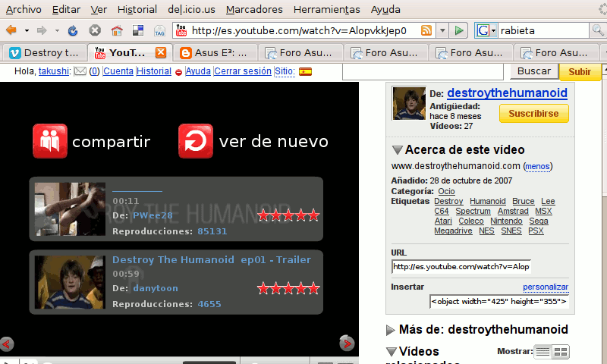The image size is (607, 364).
Task: Open the Archivo menu
Action: click(24, 9)
